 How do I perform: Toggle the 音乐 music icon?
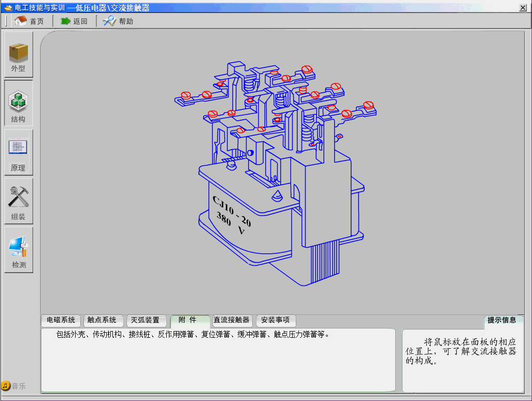6,386
